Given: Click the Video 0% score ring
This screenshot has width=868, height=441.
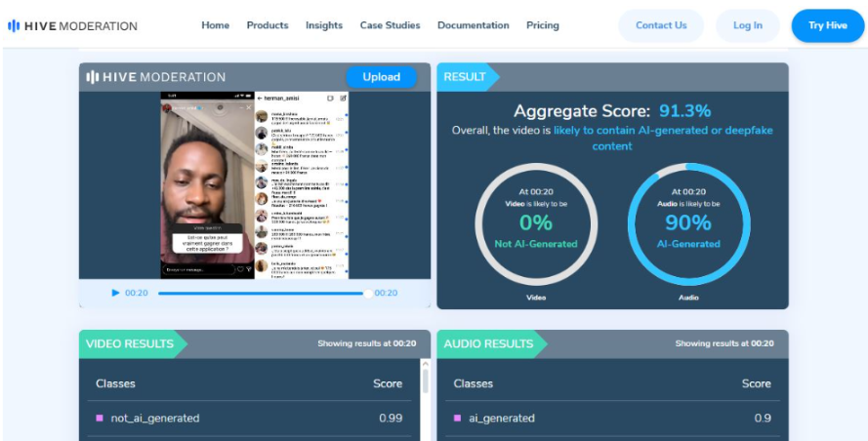Looking at the screenshot, I should pyautogui.click(x=534, y=223).
